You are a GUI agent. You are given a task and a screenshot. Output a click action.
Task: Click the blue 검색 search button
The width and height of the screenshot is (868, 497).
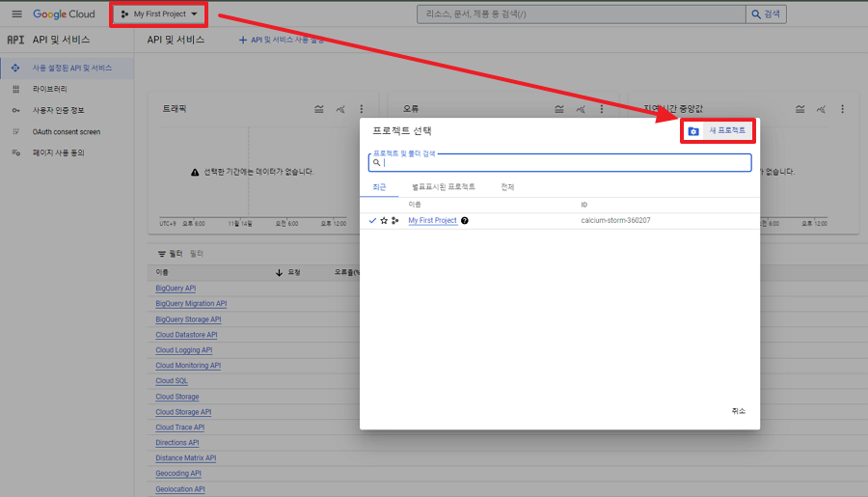click(x=766, y=14)
